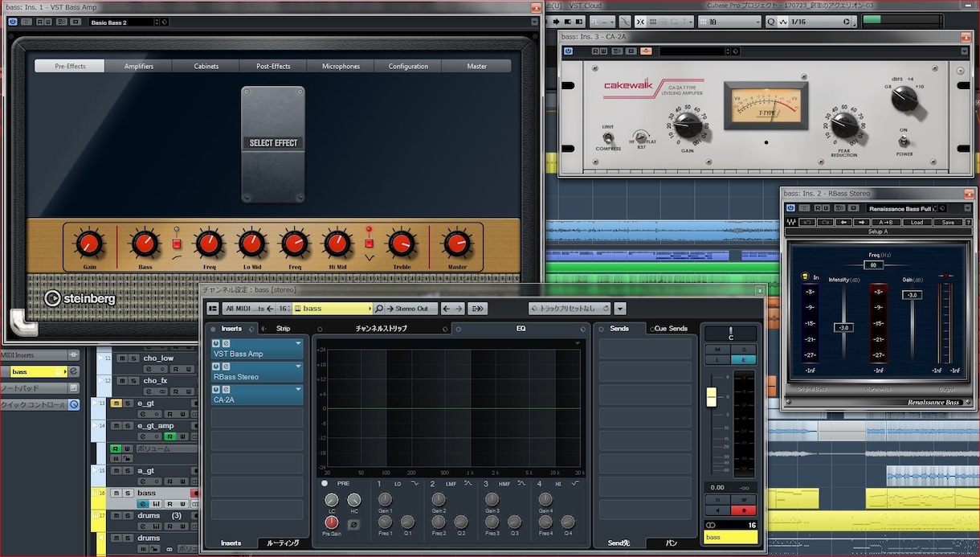Switch to Amplifiers tab in VST Bass Amp
The image size is (980, 557).
(x=139, y=66)
